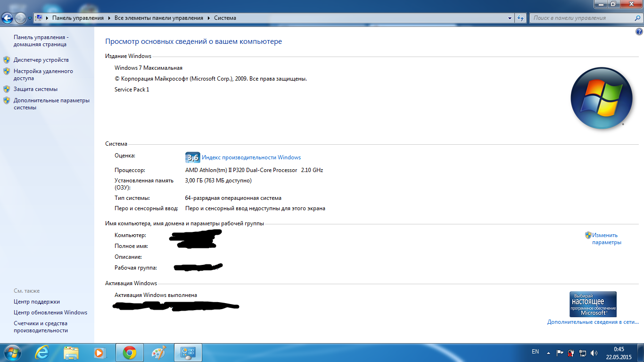Screen dimensions: 644x362
Task: Expand arrow before Система breadcrumb
Action: pyautogui.click(x=208, y=18)
